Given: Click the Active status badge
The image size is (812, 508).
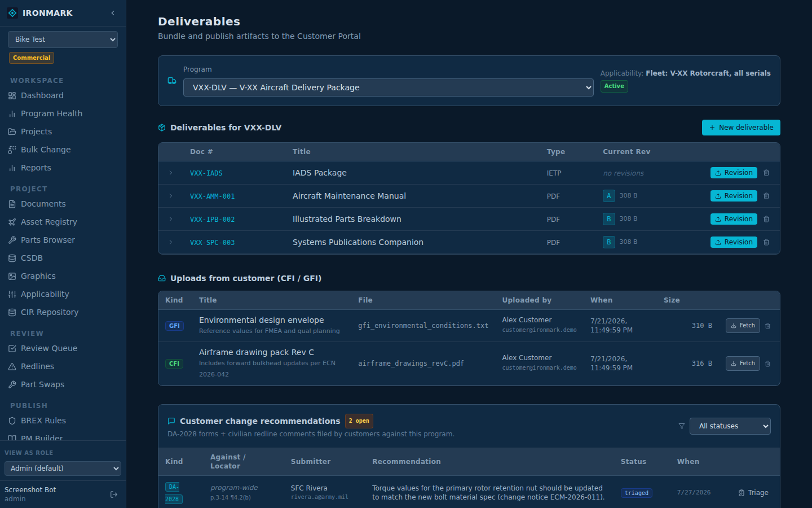Looking at the screenshot, I should click(x=614, y=86).
